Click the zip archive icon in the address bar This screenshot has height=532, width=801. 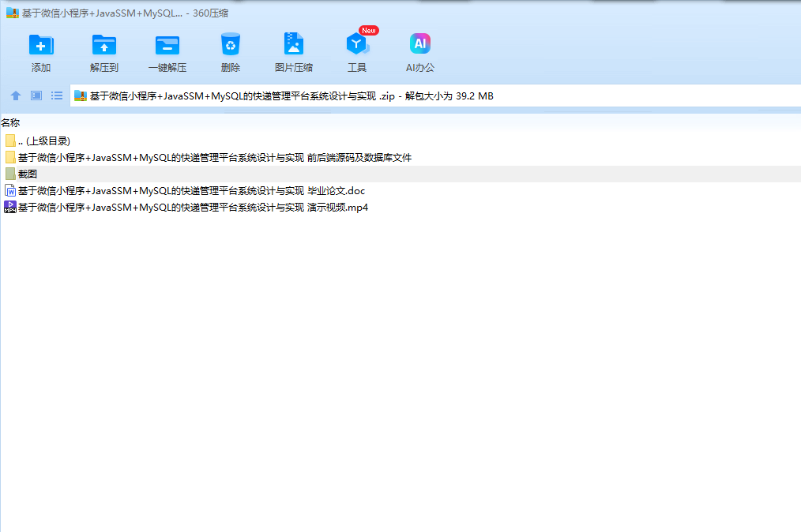(81, 96)
